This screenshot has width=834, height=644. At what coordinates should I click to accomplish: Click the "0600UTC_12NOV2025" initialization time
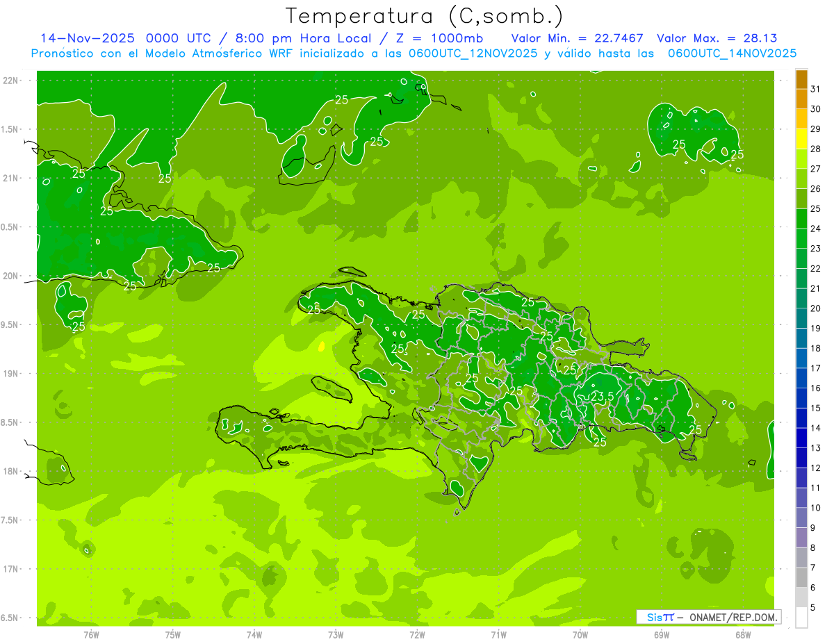(476, 53)
